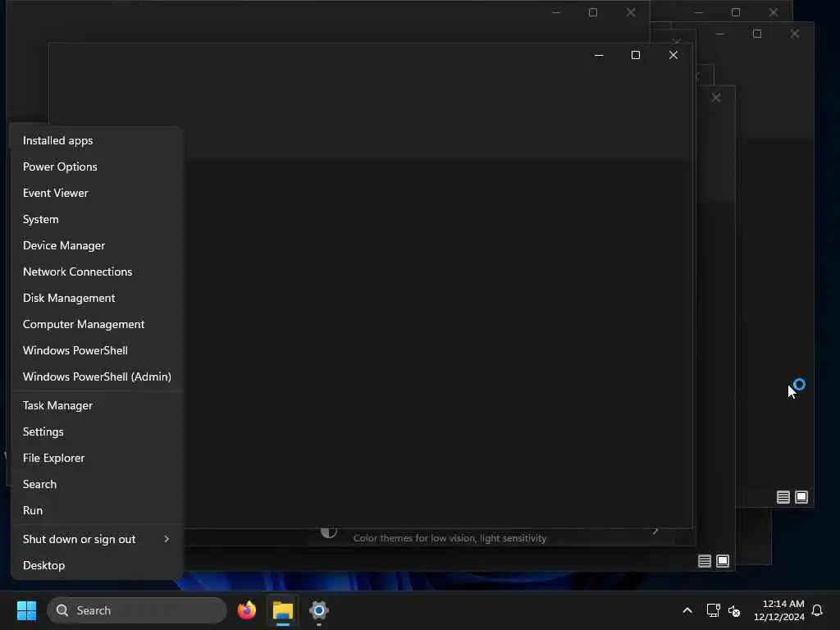This screenshot has width=840, height=630.
Task: Launch Computer Management
Action: [97, 324]
